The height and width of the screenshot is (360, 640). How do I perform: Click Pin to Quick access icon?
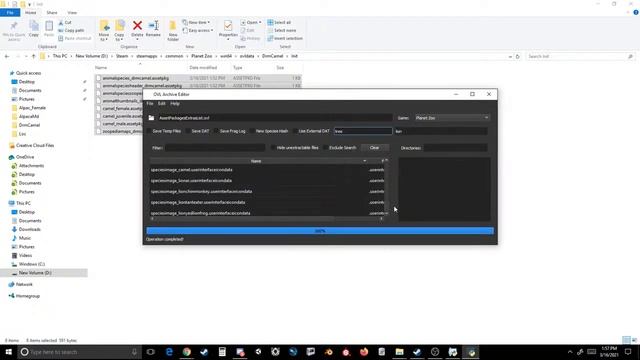click(x=14, y=26)
